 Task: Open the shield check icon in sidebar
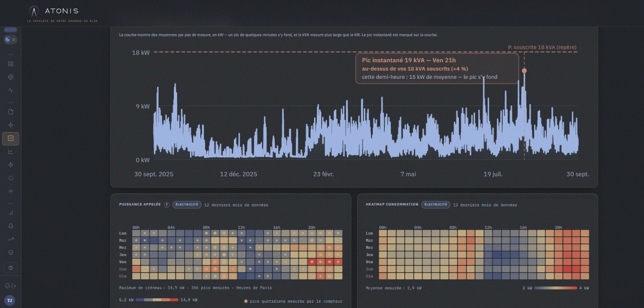11,252
